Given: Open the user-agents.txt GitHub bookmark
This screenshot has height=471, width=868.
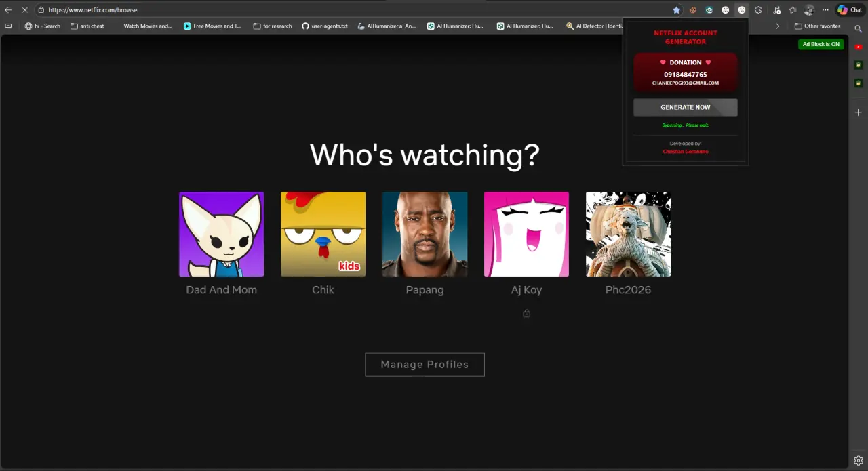Looking at the screenshot, I should pos(325,26).
